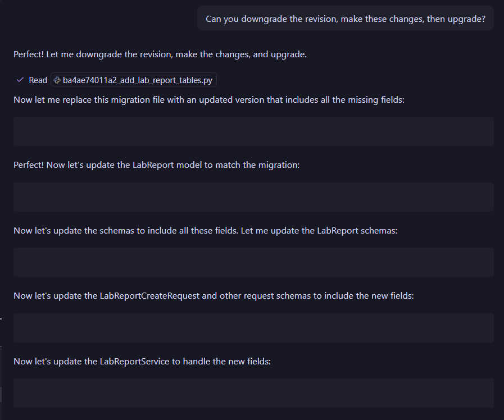The height and width of the screenshot is (420, 504).
Task: Open ba4ae74011a2_add_lab_report_tables.py file link
Action: coord(138,80)
